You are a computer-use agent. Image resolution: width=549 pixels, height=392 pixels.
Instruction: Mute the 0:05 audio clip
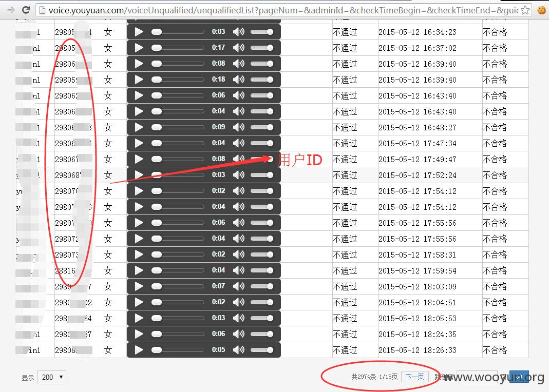[239, 350]
